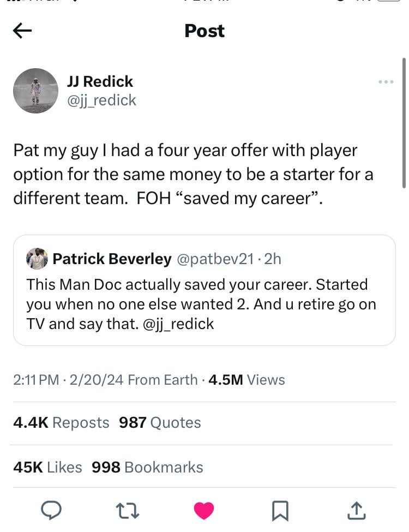Tap the reply speech bubble icon
The image size is (409, 532).
(x=51, y=510)
